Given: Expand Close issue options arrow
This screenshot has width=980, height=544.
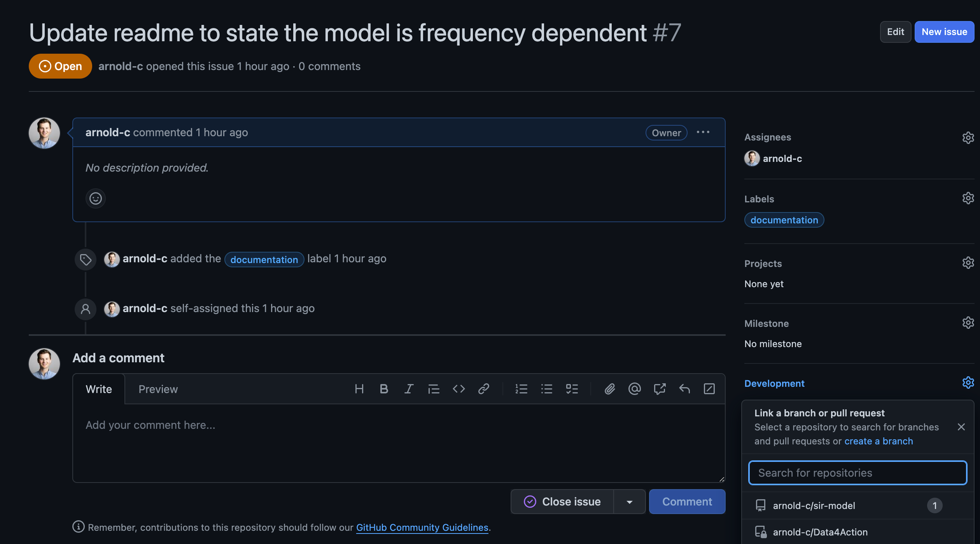Looking at the screenshot, I should (630, 502).
